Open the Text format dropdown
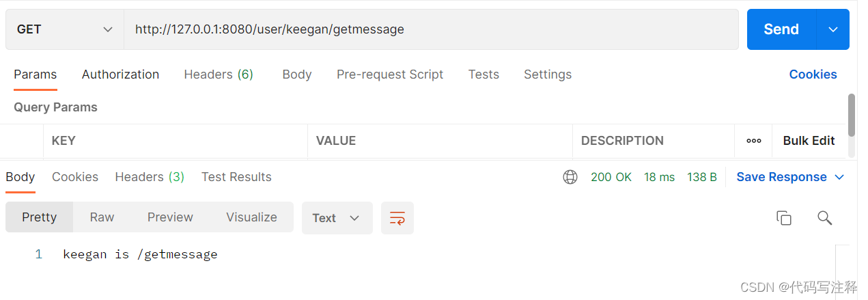Screen dimensions: 868x300 click(337, 218)
